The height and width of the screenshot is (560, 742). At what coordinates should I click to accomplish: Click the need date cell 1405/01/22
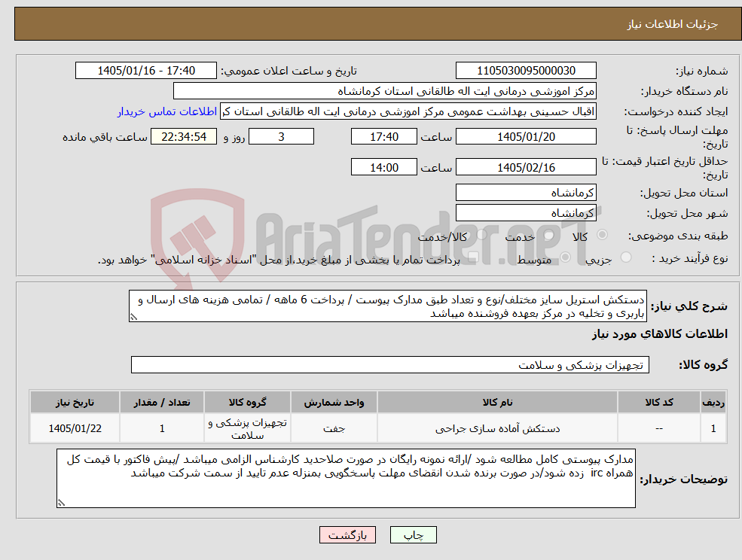pos(75,428)
